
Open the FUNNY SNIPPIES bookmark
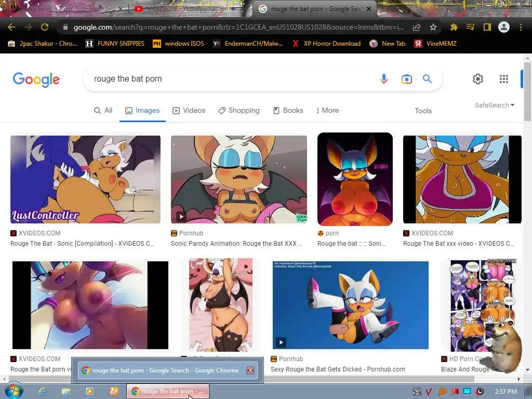pos(115,44)
